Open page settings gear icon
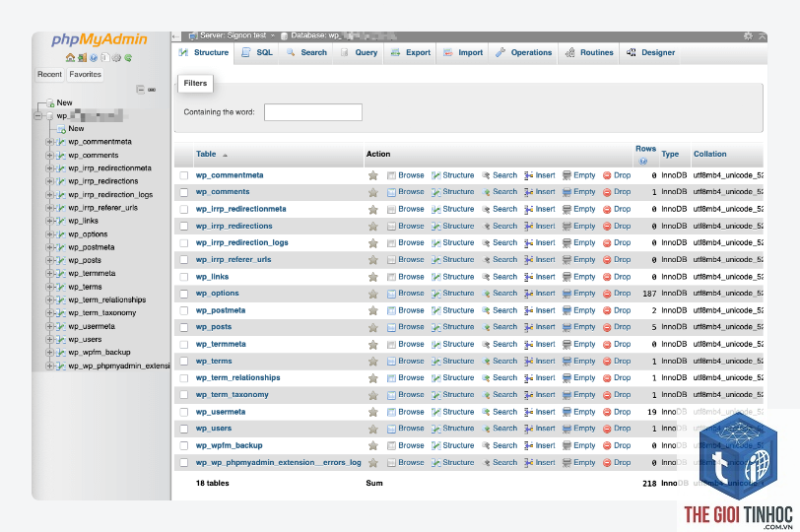The height and width of the screenshot is (532, 800). click(748, 36)
